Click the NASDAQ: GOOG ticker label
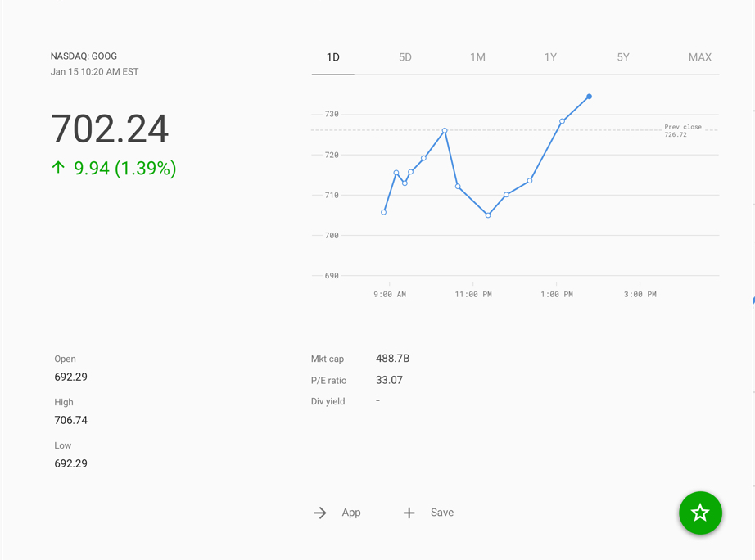 [84, 56]
